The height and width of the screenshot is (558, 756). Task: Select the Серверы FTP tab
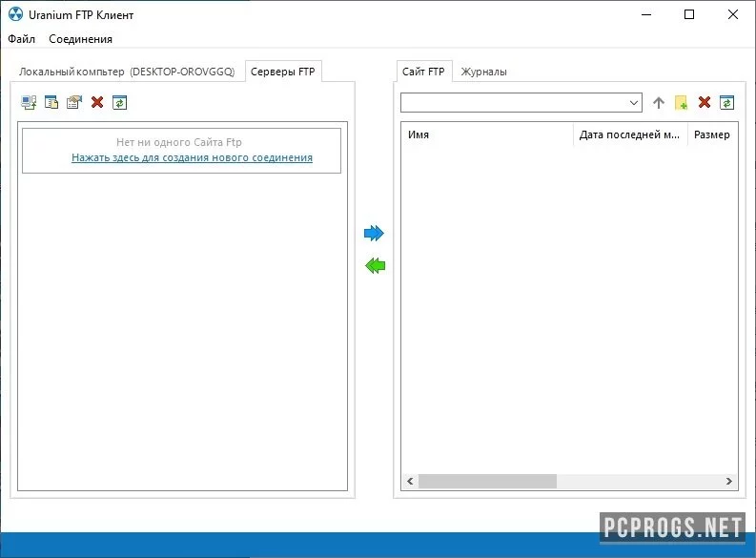[x=283, y=72]
